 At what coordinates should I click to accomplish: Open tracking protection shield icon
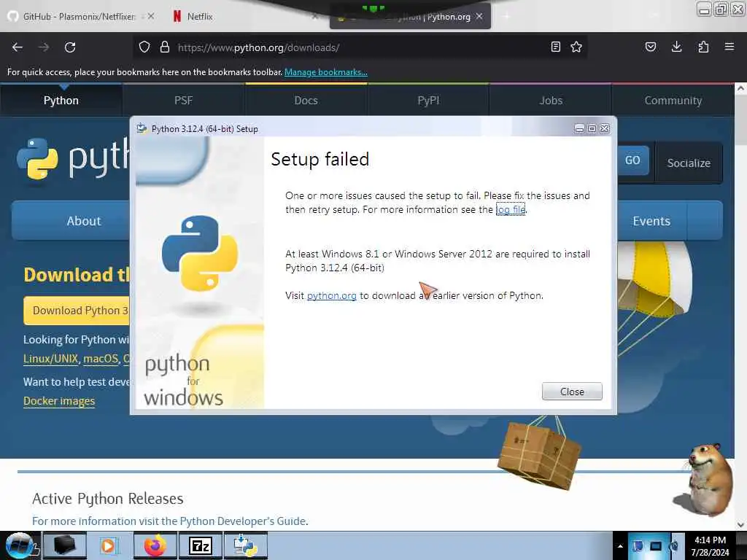pyautogui.click(x=144, y=47)
